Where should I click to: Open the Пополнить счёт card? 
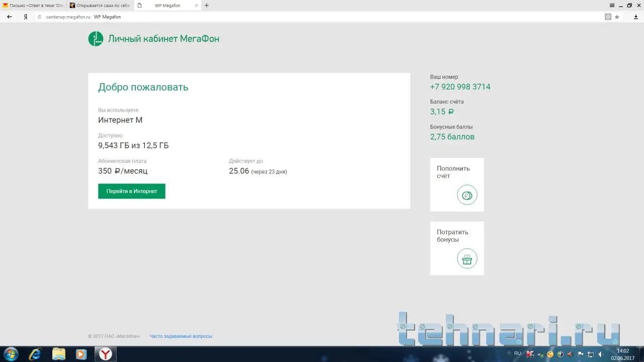click(457, 185)
